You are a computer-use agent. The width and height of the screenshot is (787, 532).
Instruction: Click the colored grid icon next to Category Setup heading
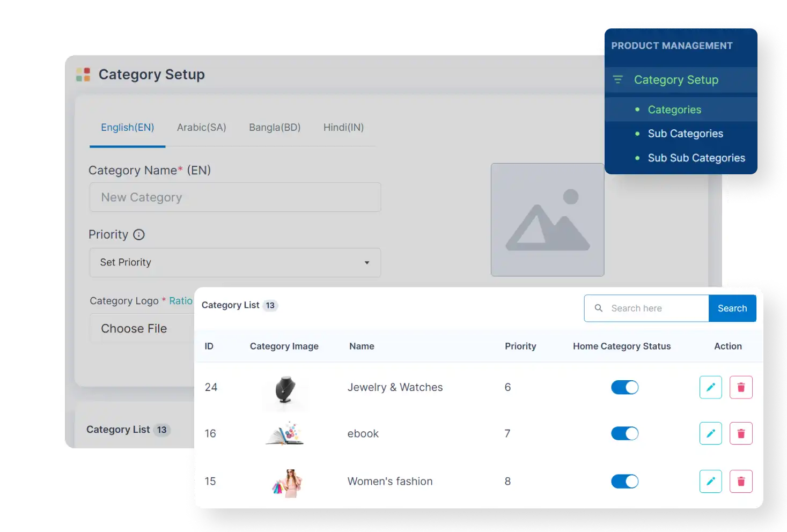tap(83, 74)
